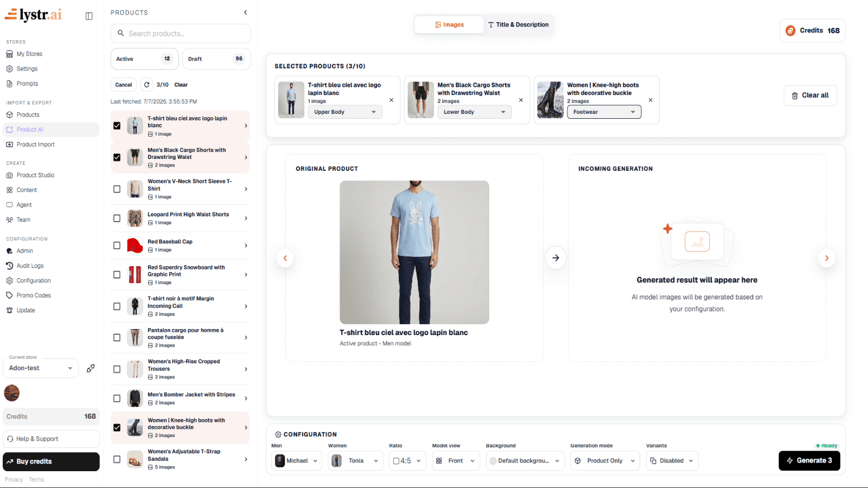The width and height of the screenshot is (868, 488).
Task: Click Search products field
Action: (181, 34)
